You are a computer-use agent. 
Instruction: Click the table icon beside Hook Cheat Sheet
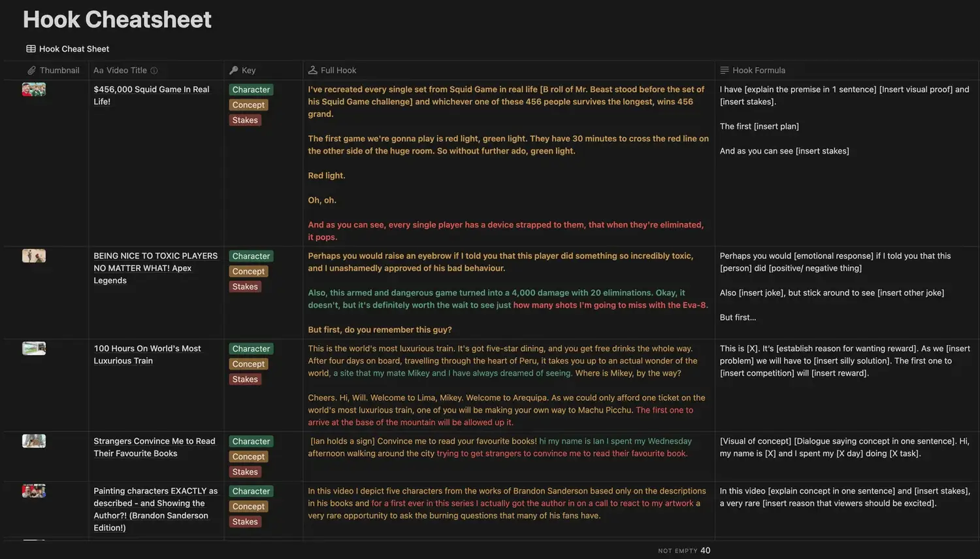31,49
